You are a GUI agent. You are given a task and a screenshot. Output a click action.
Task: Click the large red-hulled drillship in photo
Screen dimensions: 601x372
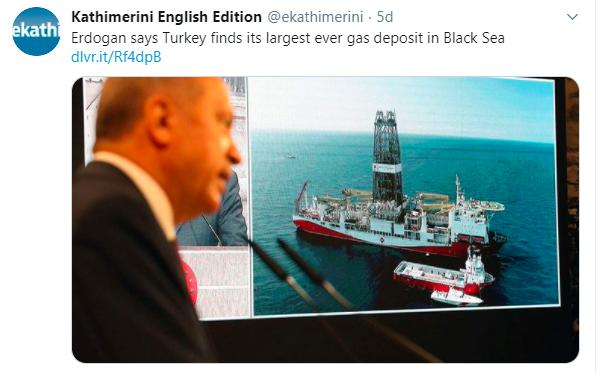click(399, 218)
